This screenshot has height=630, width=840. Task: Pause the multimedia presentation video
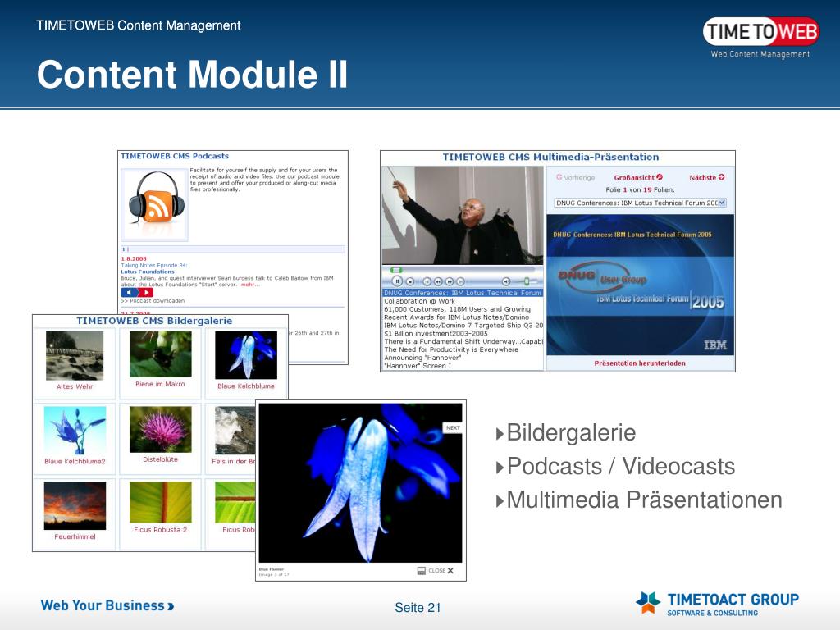[x=397, y=281]
